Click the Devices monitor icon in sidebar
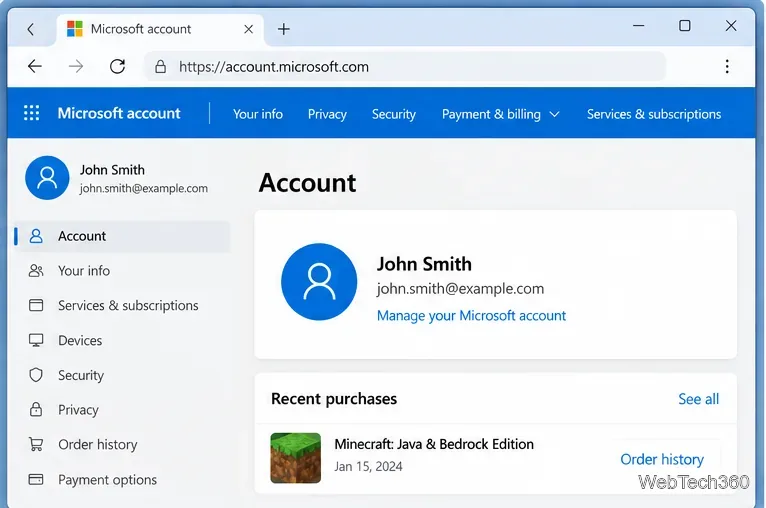Viewport: 766px width, 508px height. 36,340
